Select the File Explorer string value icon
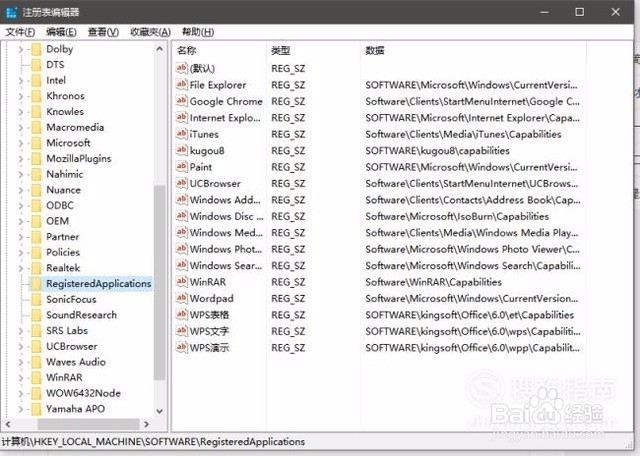Screen dimensions: 640x456 click(182, 85)
